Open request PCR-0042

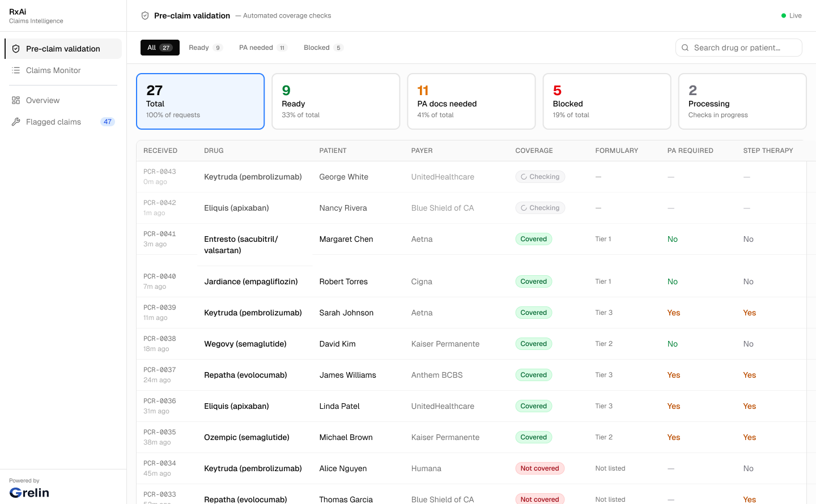pyautogui.click(x=160, y=203)
